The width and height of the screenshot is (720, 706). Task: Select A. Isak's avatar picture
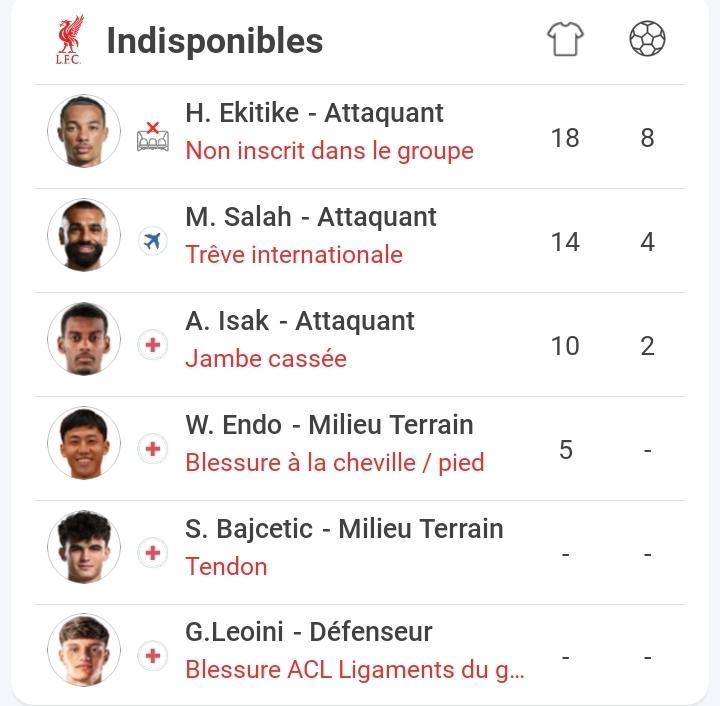pyautogui.click(x=84, y=339)
